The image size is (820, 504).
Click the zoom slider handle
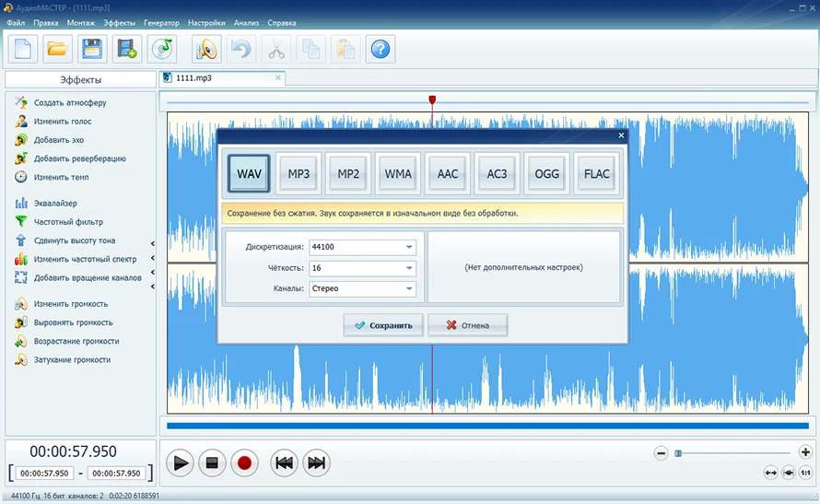tap(678, 453)
